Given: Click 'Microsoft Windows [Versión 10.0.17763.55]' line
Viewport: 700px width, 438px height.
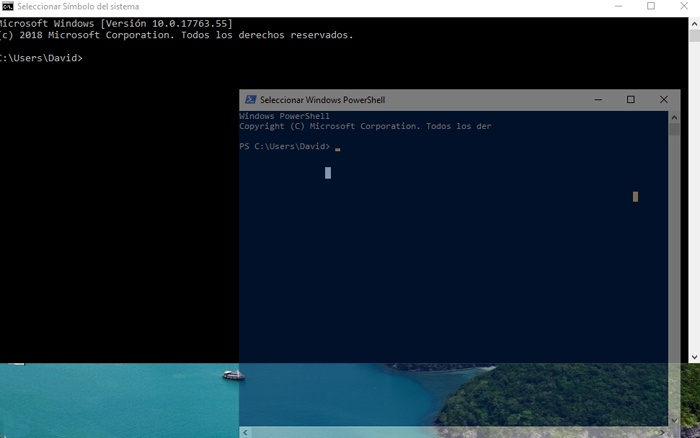Looking at the screenshot, I should (116, 24).
